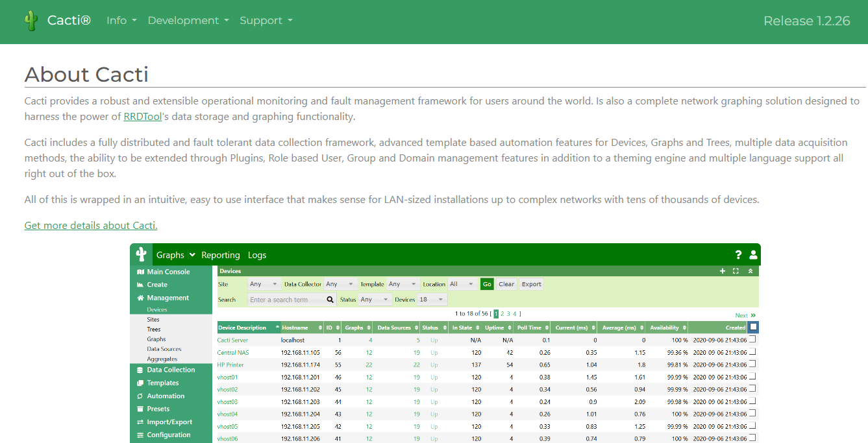This screenshot has width=868, height=443.
Task: Click the white cactus logo in the console screenshot
Action: 141,255
